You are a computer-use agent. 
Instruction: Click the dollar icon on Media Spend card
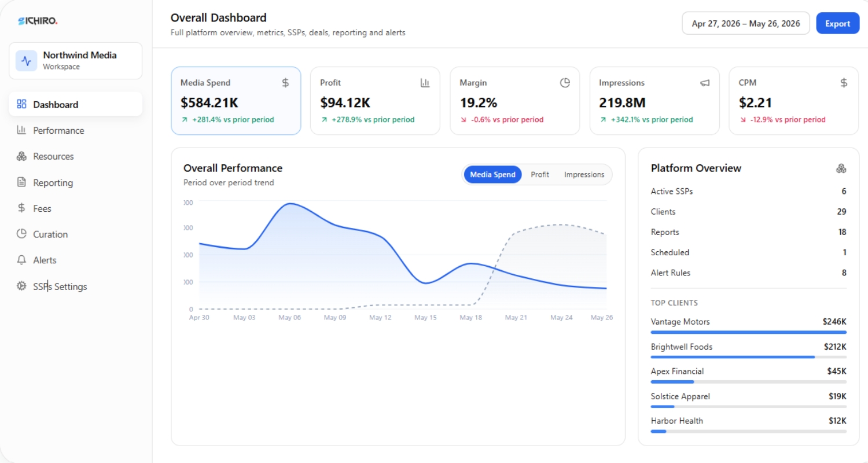point(285,83)
